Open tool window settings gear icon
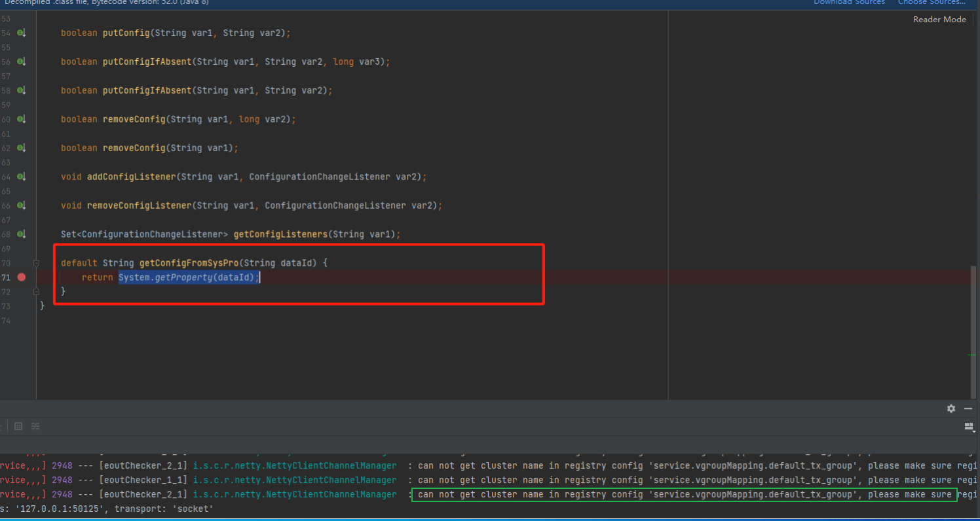This screenshot has width=980, height=521. [951, 408]
